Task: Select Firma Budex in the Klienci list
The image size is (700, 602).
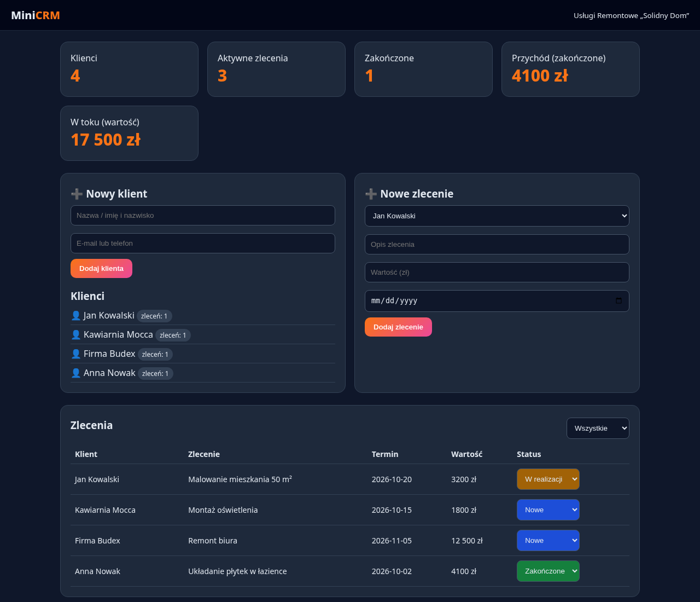Action: pos(109,354)
